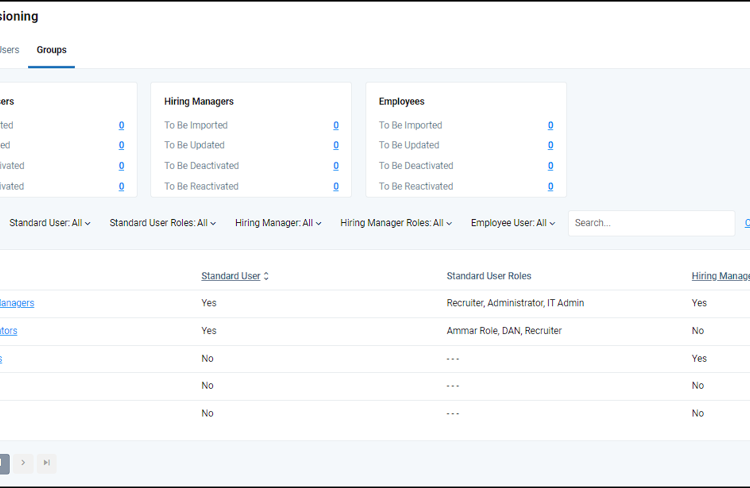The image size is (750, 488).
Task: Open Hiring Managers To Be Imported count
Action: tap(336, 126)
